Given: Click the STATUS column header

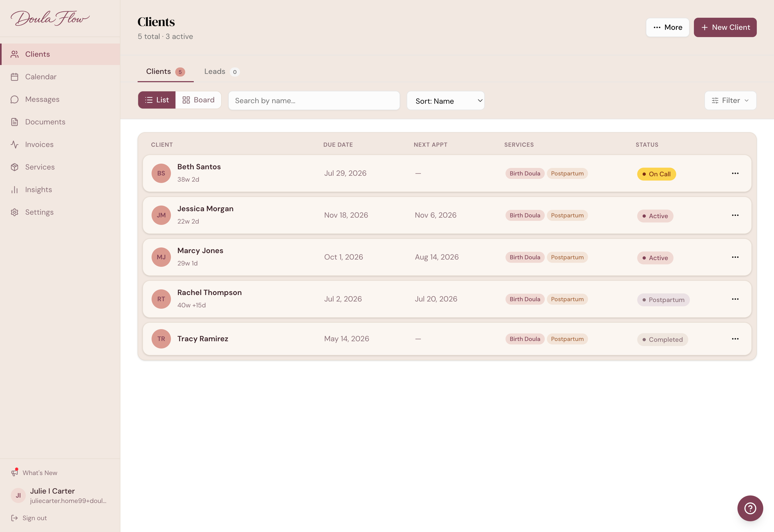Looking at the screenshot, I should [x=647, y=145].
